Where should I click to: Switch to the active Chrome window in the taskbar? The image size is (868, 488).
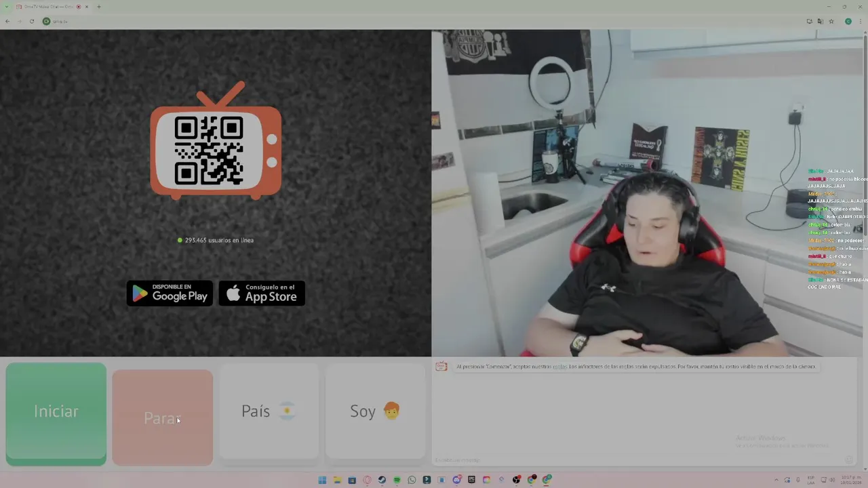547,480
